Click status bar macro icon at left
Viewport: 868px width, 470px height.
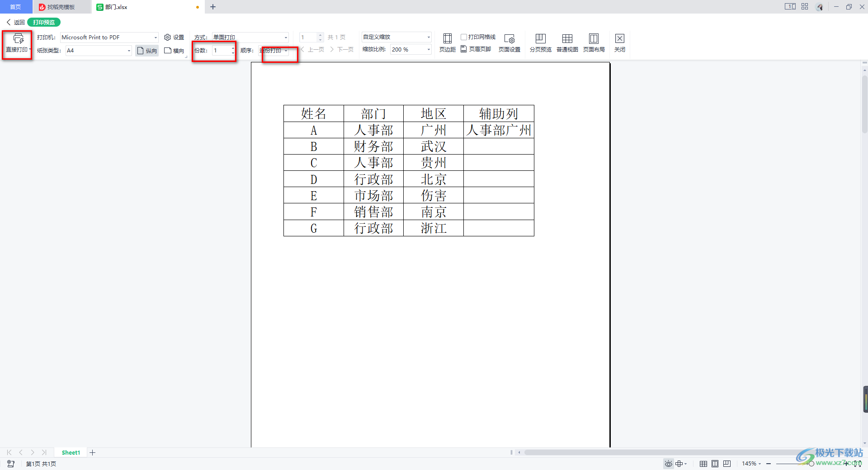click(11, 464)
